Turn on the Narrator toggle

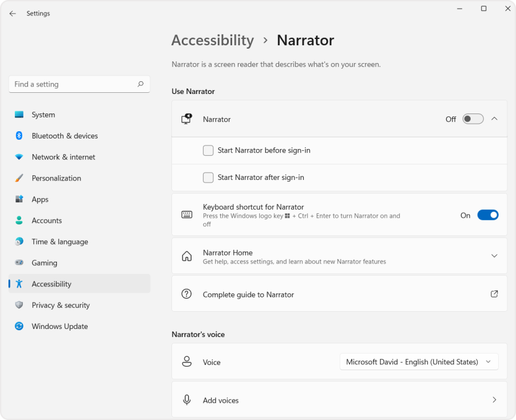pyautogui.click(x=472, y=119)
